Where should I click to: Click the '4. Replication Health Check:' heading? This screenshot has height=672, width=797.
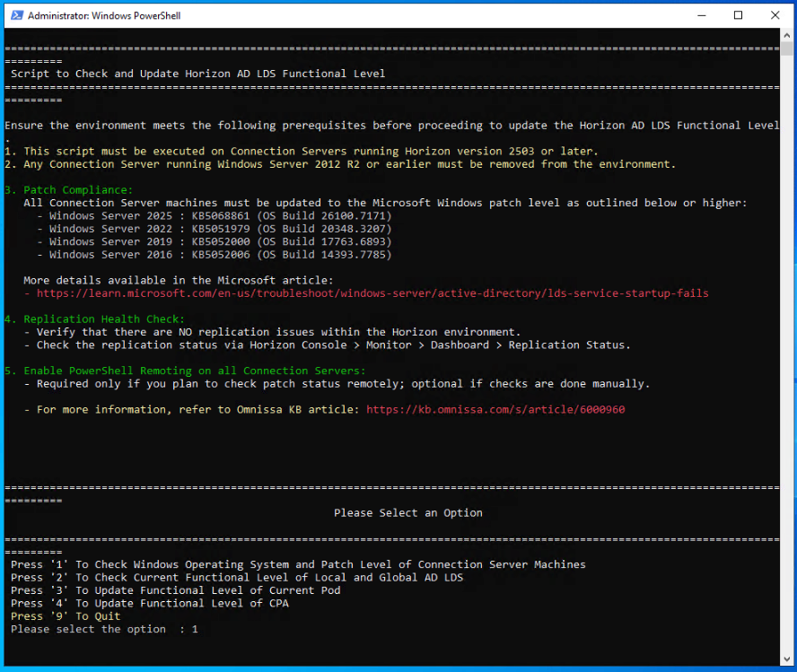coord(94,319)
